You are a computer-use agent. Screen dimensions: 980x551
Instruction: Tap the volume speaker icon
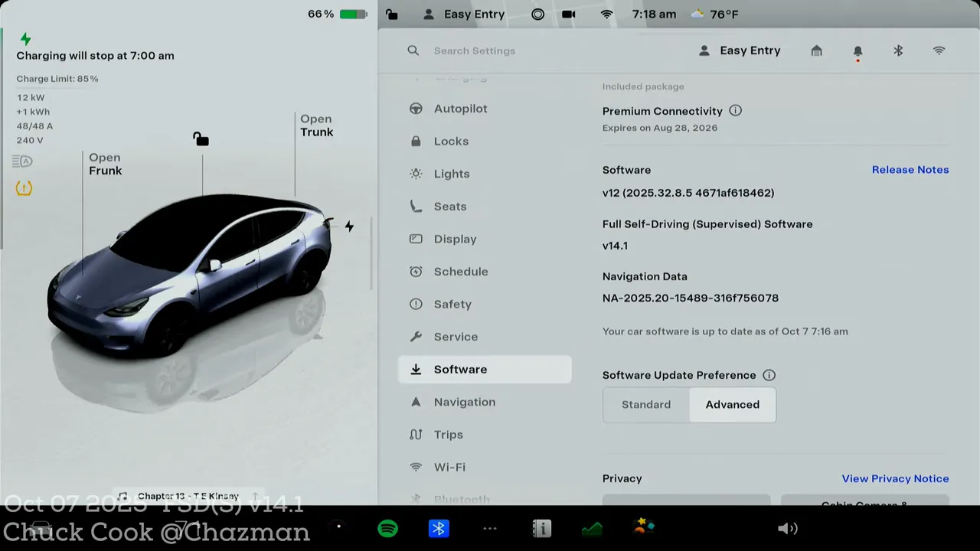point(787,529)
